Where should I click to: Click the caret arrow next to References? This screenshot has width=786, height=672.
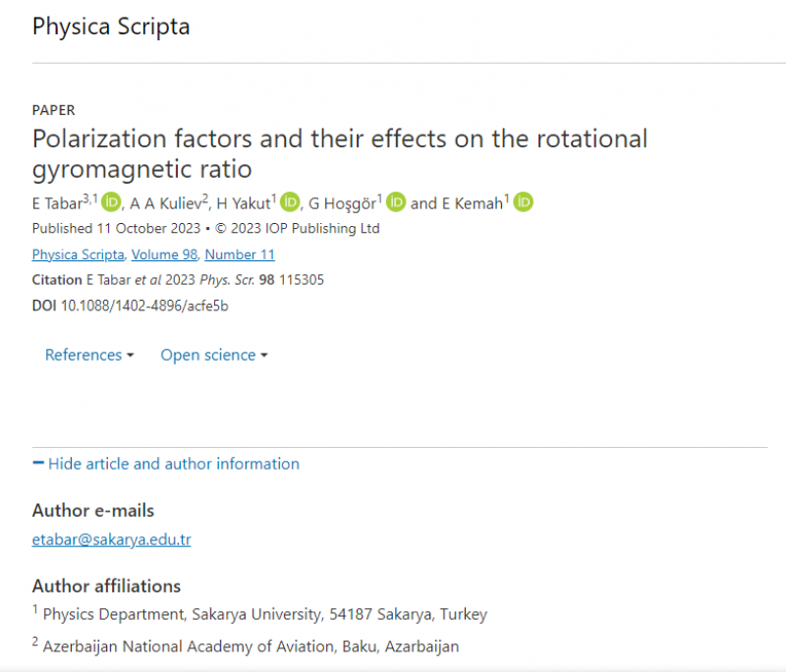tap(131, 356)
